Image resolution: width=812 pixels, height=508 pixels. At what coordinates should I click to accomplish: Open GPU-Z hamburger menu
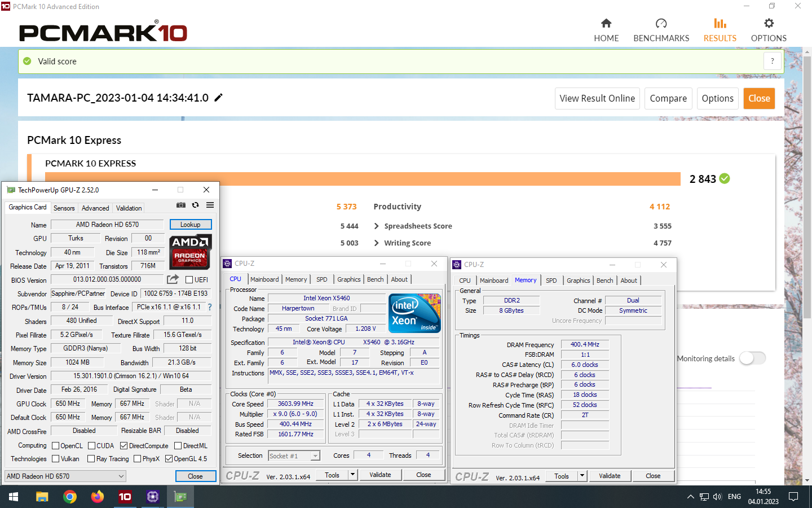(x=210, y=205)
